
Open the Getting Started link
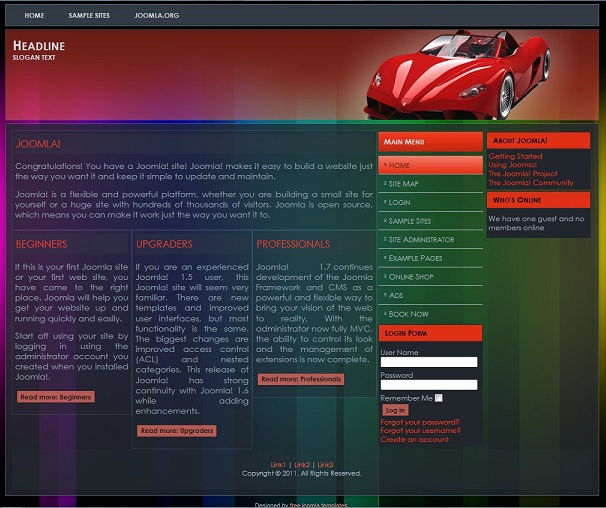click(x=515, y=156)
